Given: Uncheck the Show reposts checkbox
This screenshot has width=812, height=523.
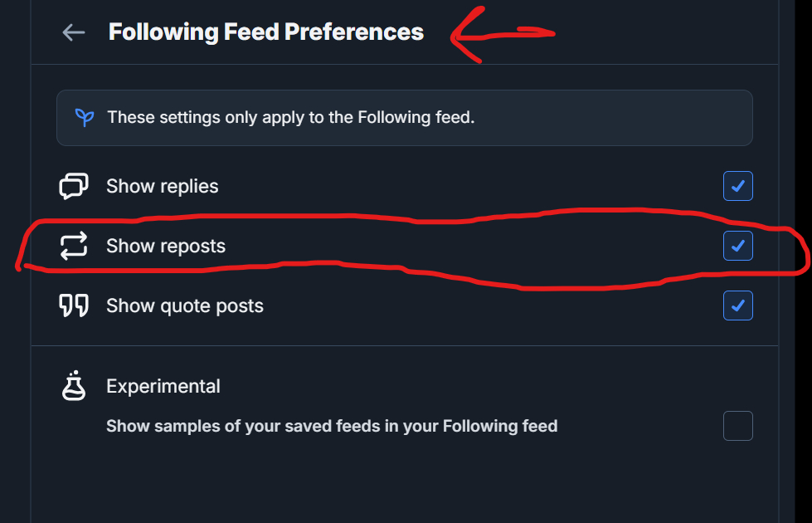Looking at the screenshot, I should 737,246.
